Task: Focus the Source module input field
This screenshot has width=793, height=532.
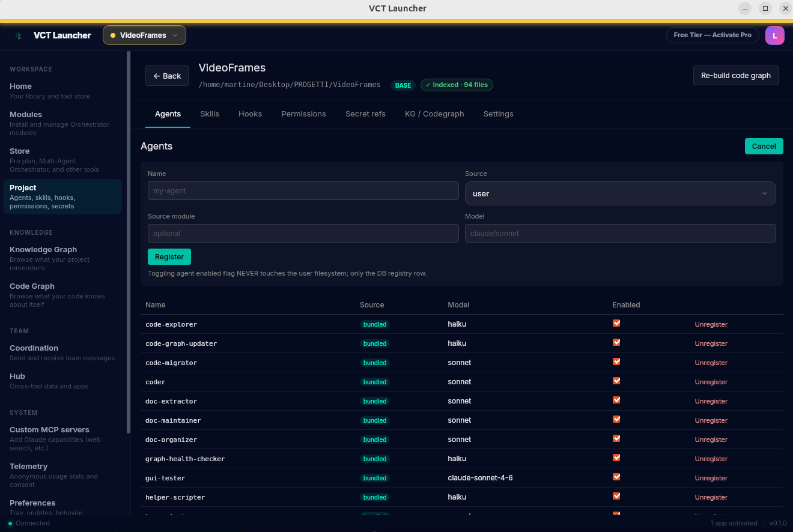Action: tap(303, 233)
